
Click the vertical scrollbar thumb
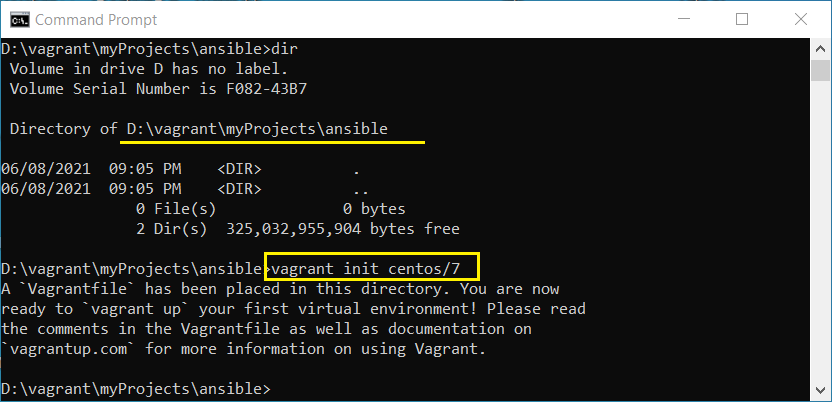tap(820, 71)
